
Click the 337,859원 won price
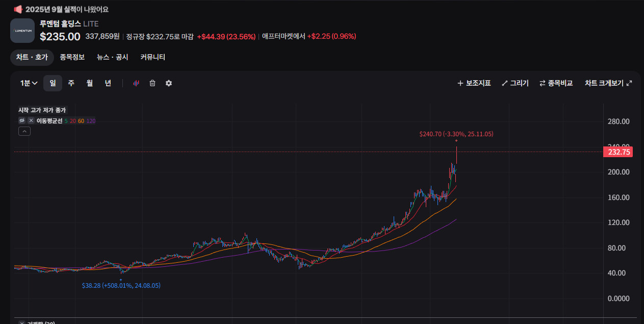click(x=102, y=36)
